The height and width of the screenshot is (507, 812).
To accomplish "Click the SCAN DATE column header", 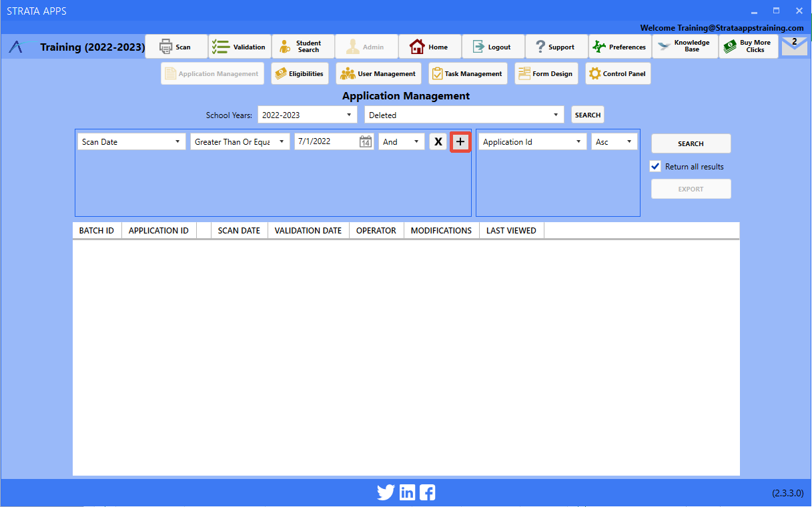I will (239, 231).
